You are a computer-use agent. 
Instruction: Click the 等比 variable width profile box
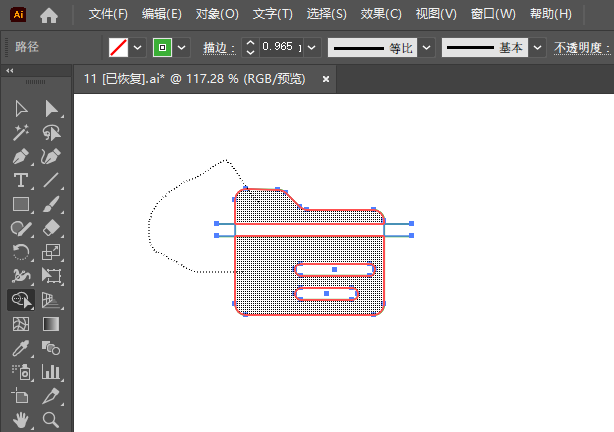372,47
